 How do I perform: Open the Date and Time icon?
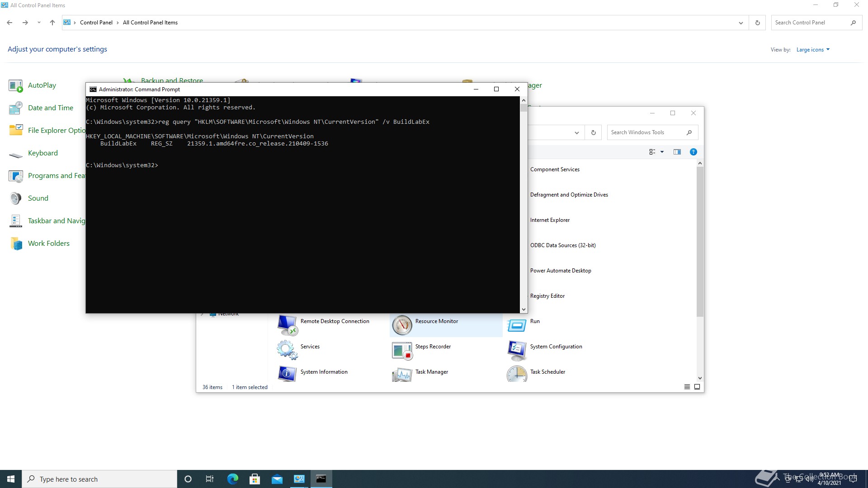pos(16,108)
